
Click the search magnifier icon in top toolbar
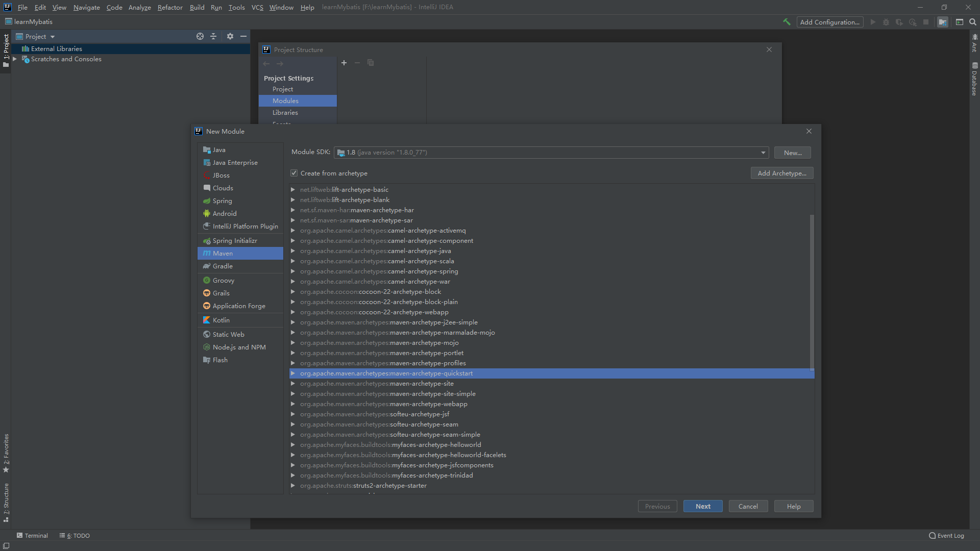pos(973,22)
